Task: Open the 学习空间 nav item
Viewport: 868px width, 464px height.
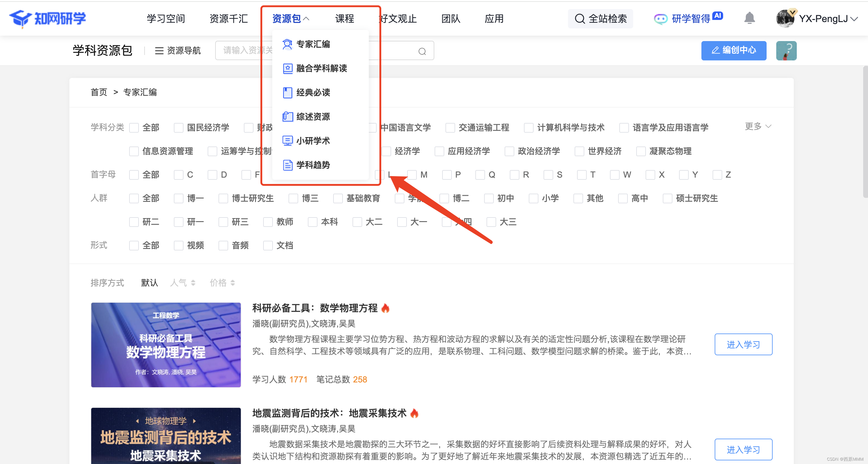Action: (166, 19)
